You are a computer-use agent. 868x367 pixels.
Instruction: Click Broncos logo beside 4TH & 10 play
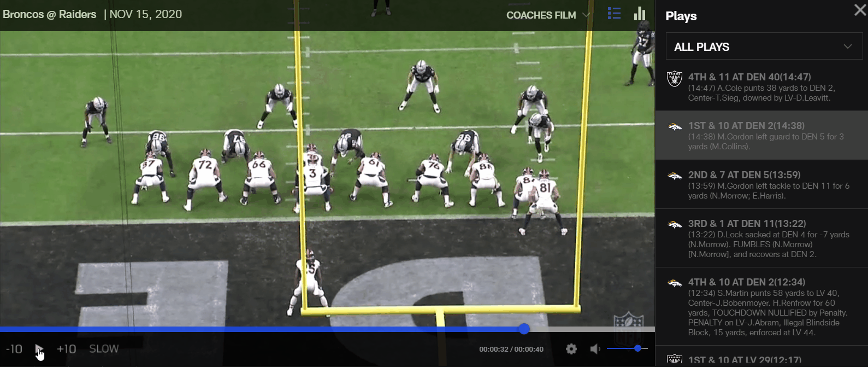click(x=675, y=283)
